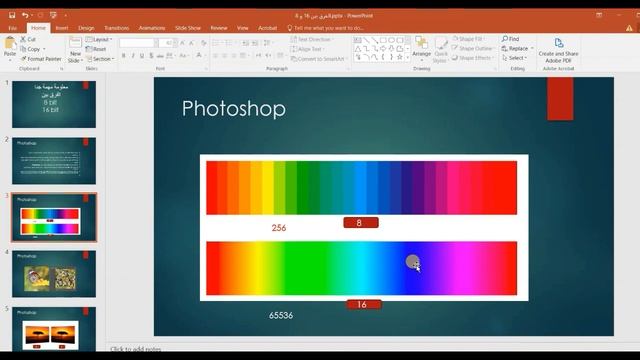Select the text box shape in gallery
The image size is (640, 360).
point(358,40)
